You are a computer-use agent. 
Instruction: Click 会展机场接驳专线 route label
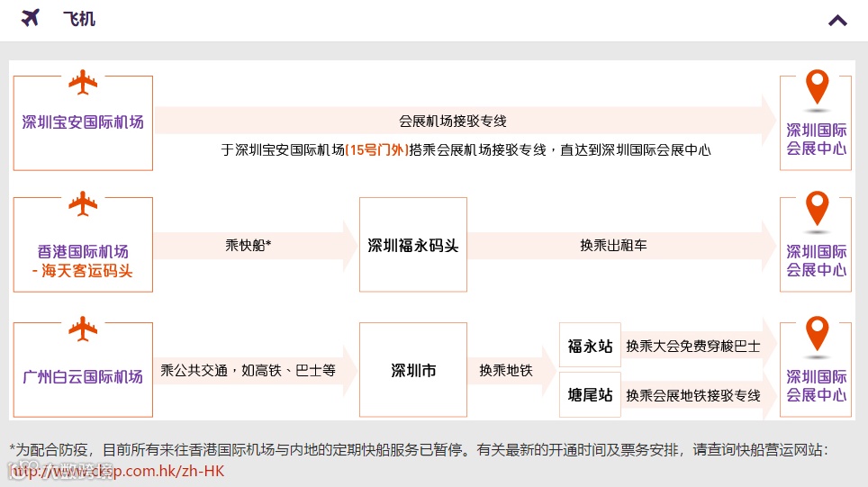(453, 121)
